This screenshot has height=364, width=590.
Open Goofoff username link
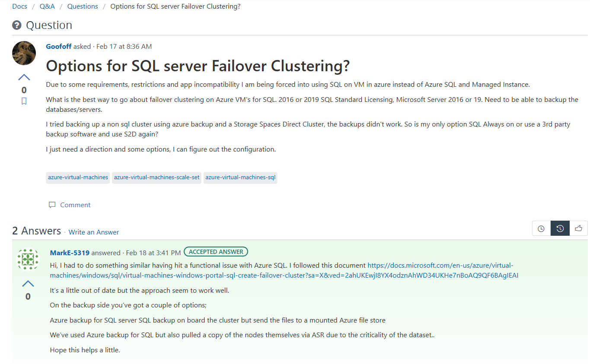59,46
